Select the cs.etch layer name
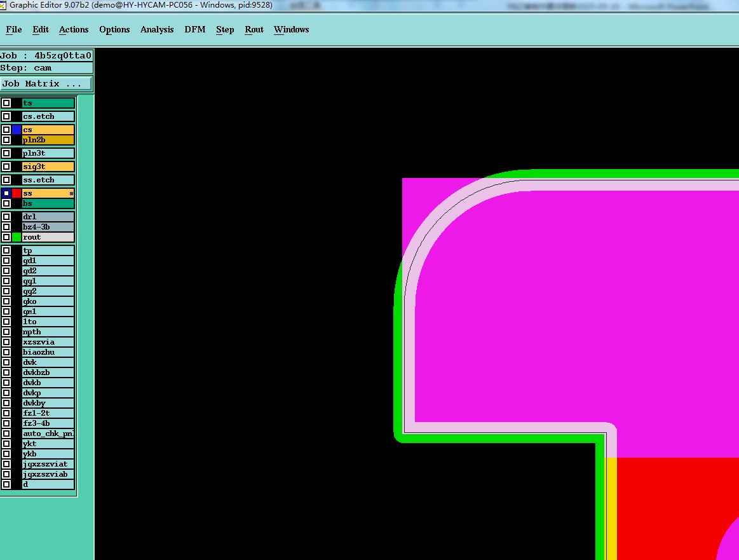Image resolution: width=739 pixels, height=560 pixels. (x=48, y=116)
